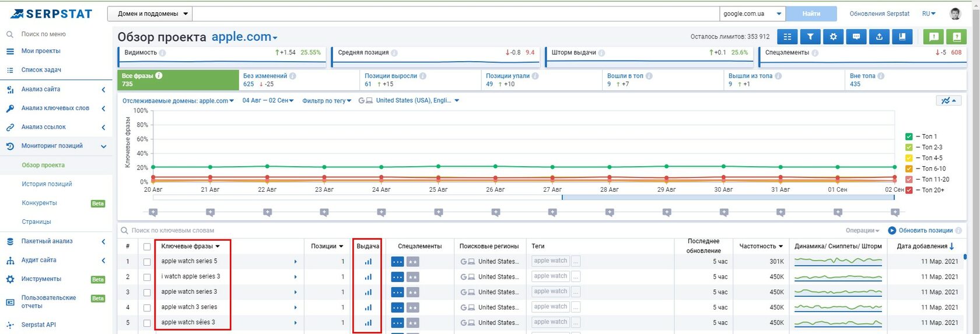The height and width of the screenshot is (334, 980).
Task: Click the blue filter funnel button
Action: pyautogui.click(x=810, y=37)
